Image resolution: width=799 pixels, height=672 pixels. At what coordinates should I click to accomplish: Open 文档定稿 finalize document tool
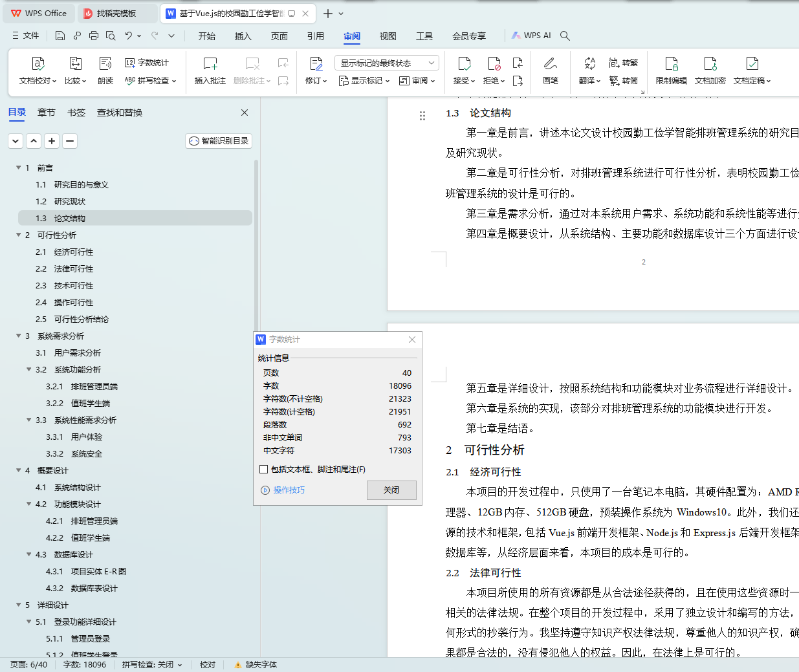coord(752,70)
